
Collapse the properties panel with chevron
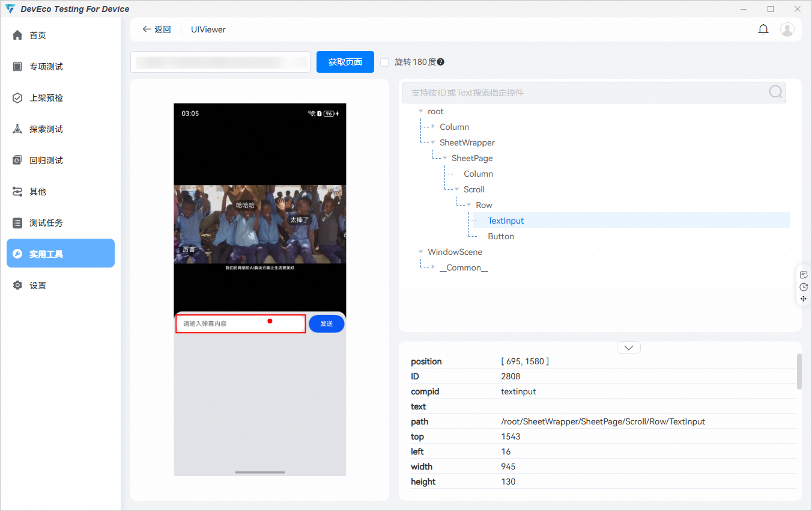click(x=629, y=347)
